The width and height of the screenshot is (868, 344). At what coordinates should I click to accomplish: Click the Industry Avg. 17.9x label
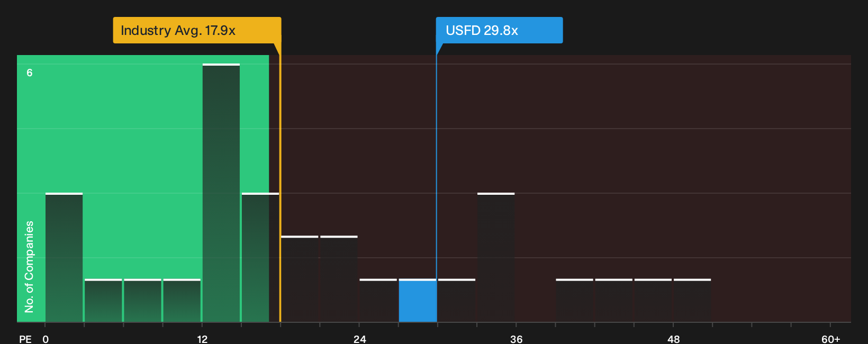pyautogui.click(x=197, y=30)
